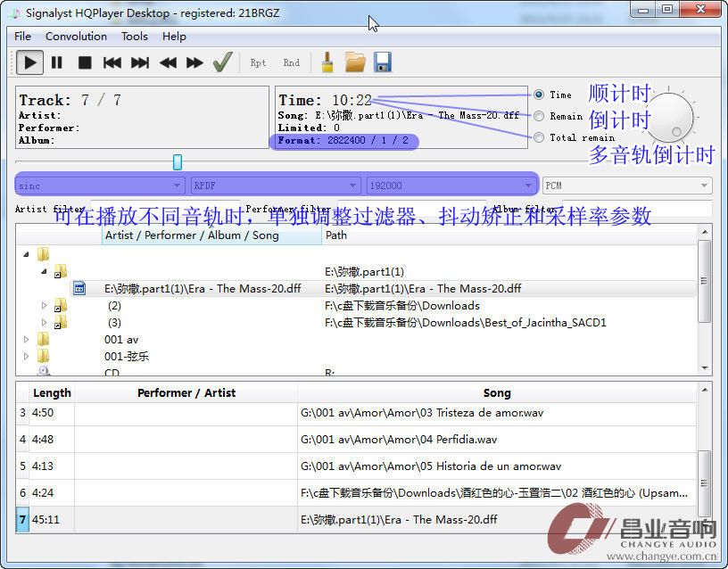Expand the 001 av folder

[27, 339]
